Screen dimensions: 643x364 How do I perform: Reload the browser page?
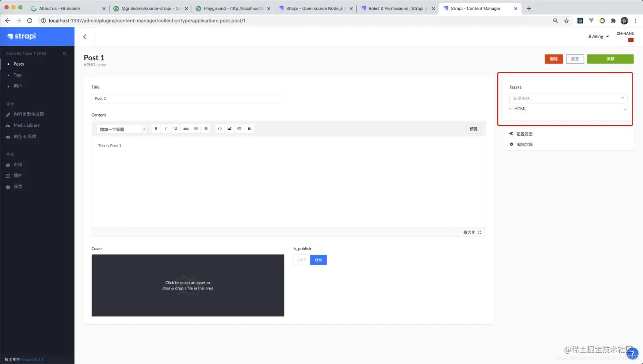point(30,21)
